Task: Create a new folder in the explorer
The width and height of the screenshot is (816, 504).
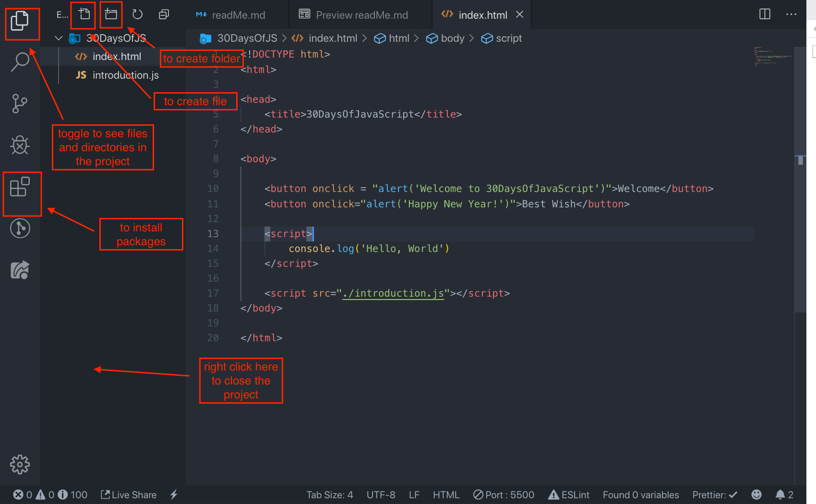Action: (x=111, y=14)
